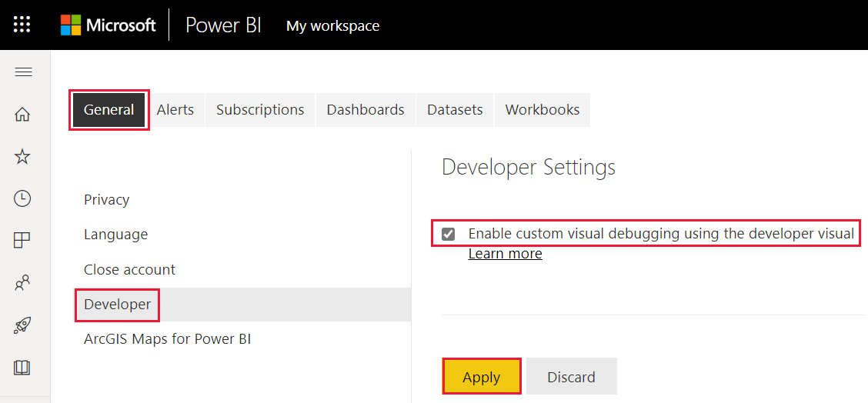This screenshot has width=868, height=403.
Task: Click the Microsoft logo
Action: 108,25
